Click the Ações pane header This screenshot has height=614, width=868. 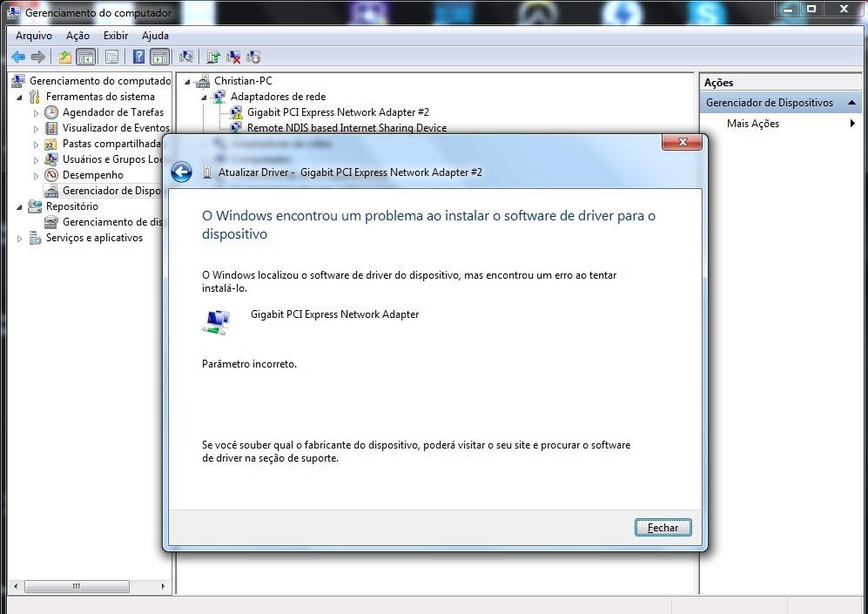coord(782,83)
